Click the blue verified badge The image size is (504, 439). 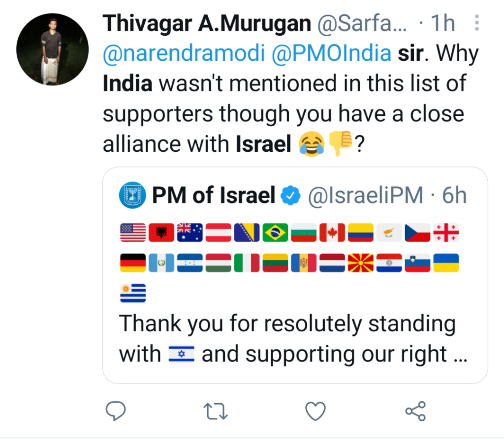(291, 196)
